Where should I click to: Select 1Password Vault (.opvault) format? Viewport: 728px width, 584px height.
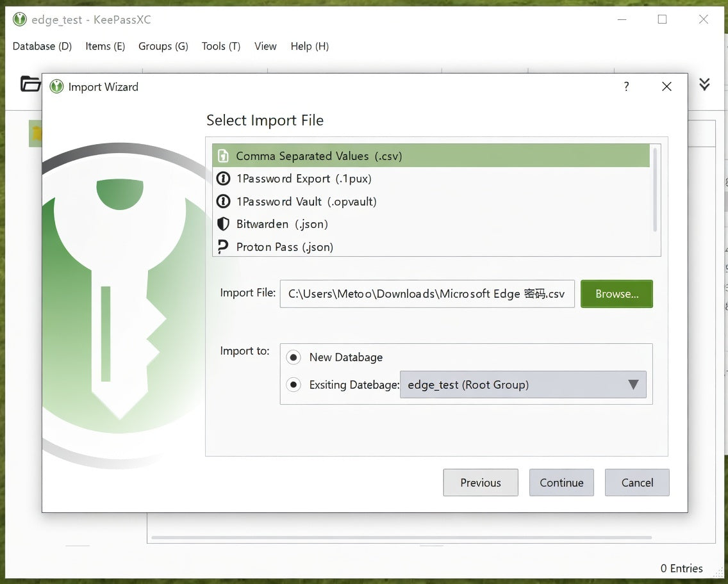(x=431, y=201)
